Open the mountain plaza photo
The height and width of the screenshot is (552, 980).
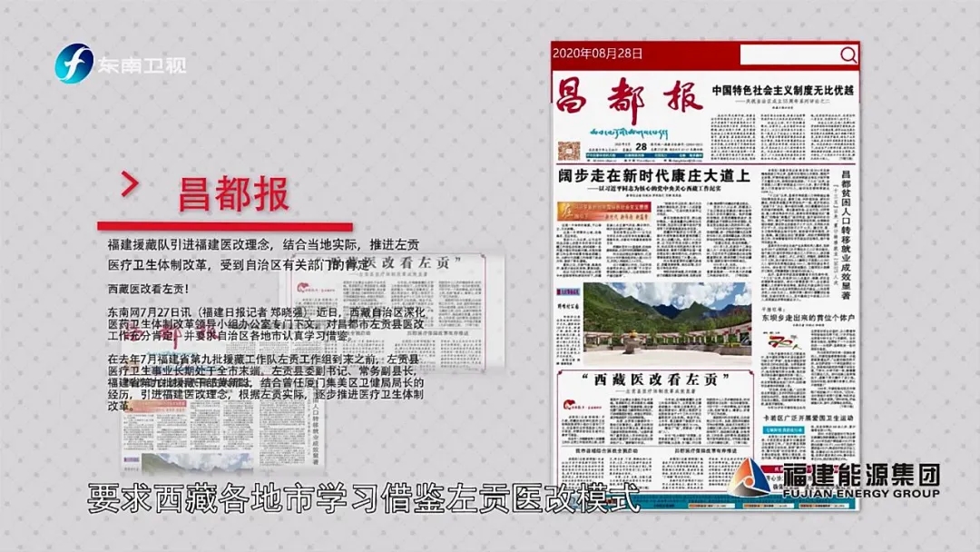(667, 313)
